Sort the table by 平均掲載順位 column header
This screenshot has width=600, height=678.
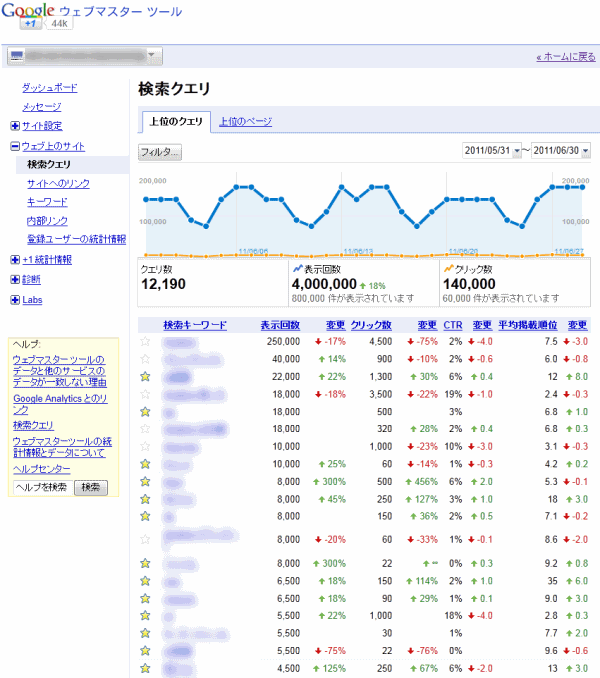pos(529,325)
